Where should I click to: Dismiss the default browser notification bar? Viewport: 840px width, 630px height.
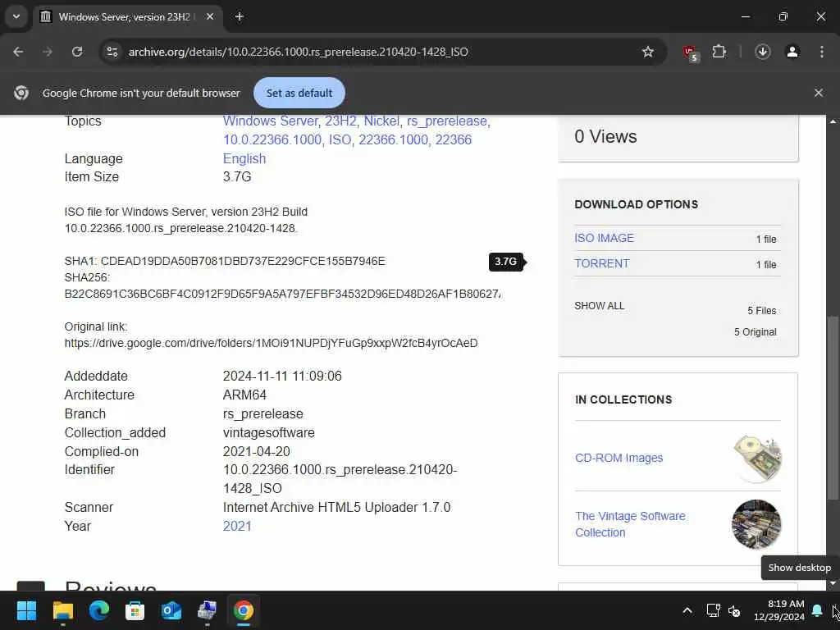pos(818,93)
